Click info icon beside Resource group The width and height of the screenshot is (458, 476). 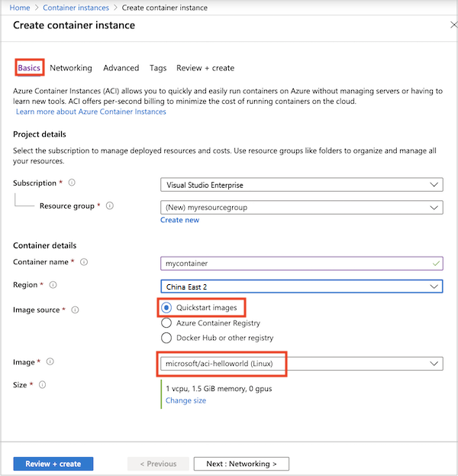tap(110, 206)
